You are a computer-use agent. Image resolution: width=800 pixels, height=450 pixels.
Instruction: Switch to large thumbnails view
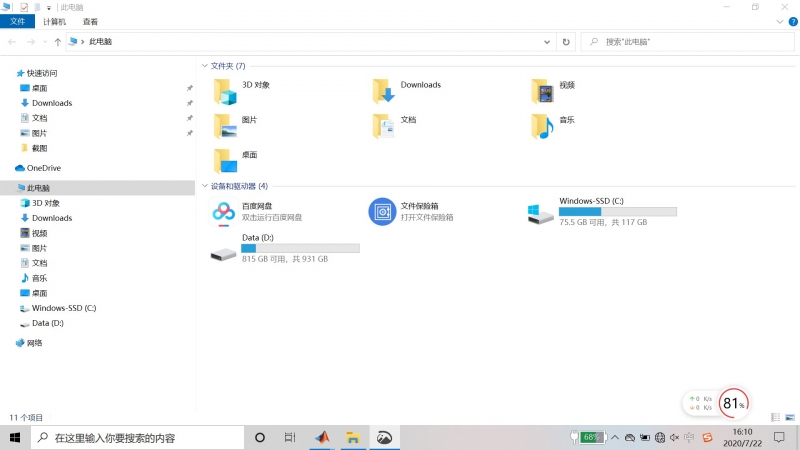(x=789, y=416)
